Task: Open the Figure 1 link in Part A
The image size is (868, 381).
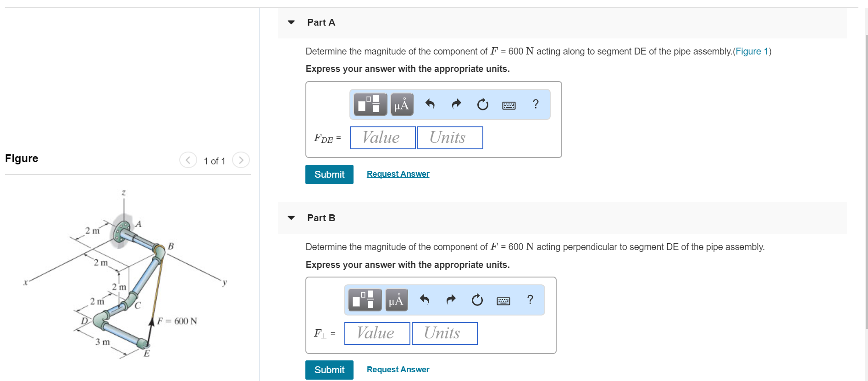Action: click(751, 51)
